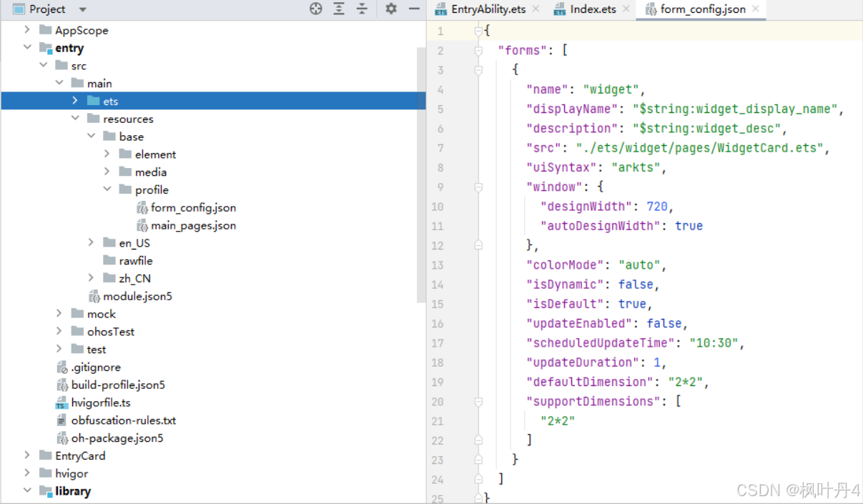Hide the Project tool window
The image size is (863, 504).
tap(413, 9)
